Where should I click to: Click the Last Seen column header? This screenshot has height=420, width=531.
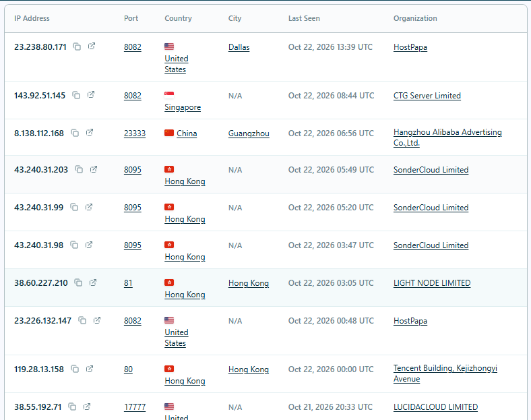click(x=304, y=18)
